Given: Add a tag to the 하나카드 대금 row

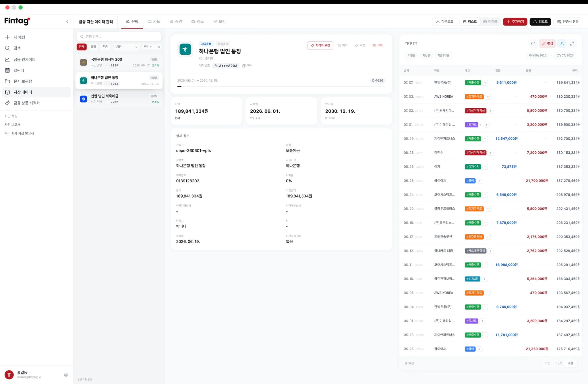Looking at the screenshot, I should point(490,251).
